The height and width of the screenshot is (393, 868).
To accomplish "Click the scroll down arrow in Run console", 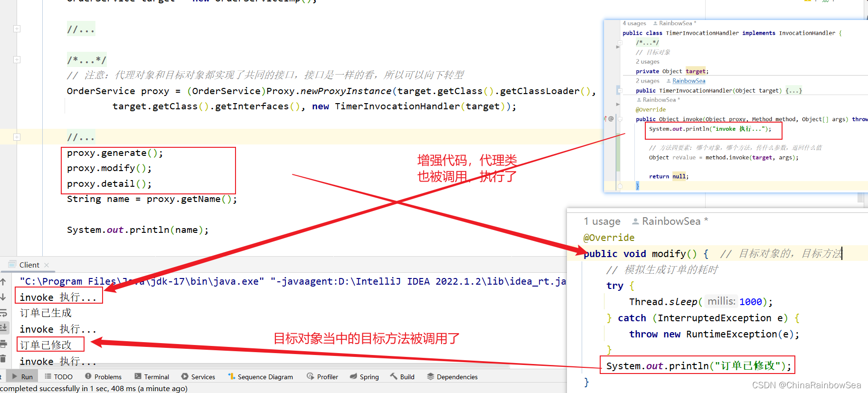I will (3, 297).
